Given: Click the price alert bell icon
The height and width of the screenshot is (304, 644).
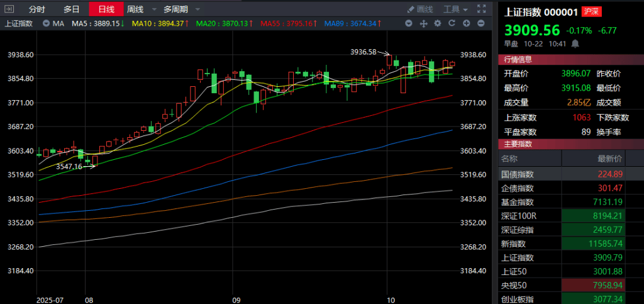Looking at the screenshot, I should [x=574, y=43].
